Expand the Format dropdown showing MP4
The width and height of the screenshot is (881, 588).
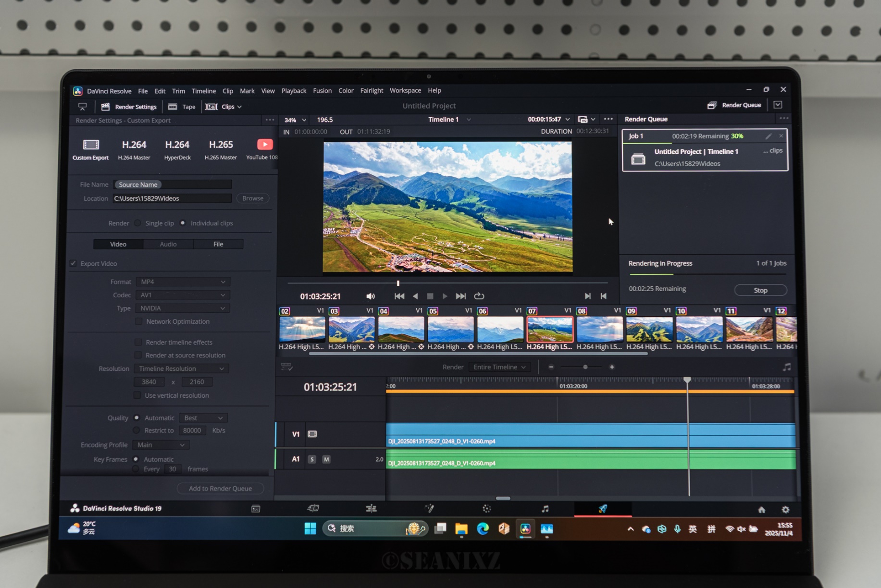[182, 282]
